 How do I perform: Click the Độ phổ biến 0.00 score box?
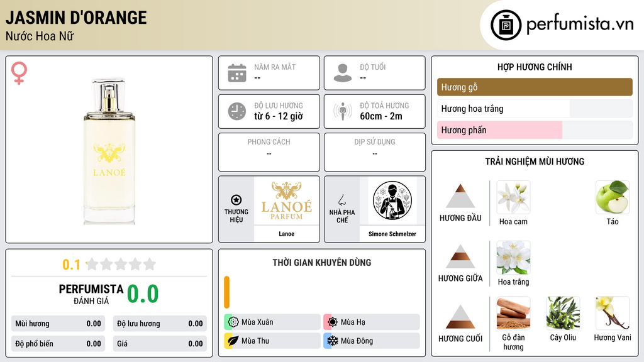58,344
